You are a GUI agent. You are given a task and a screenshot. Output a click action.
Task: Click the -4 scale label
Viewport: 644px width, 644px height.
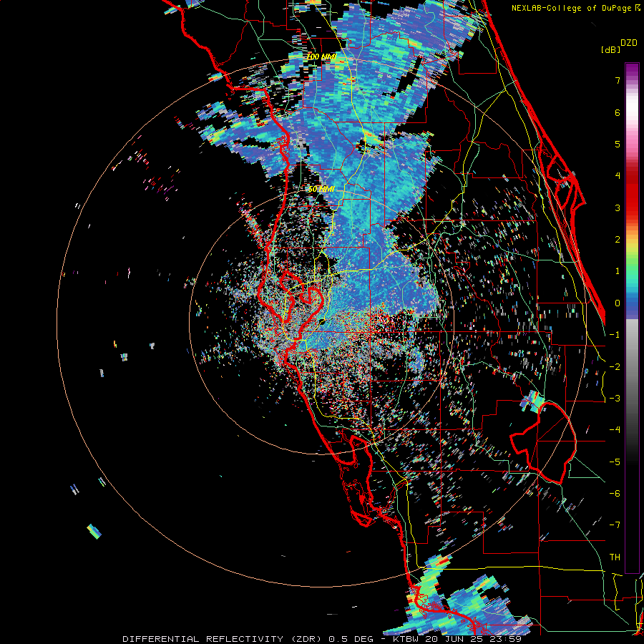pos(615,430)
